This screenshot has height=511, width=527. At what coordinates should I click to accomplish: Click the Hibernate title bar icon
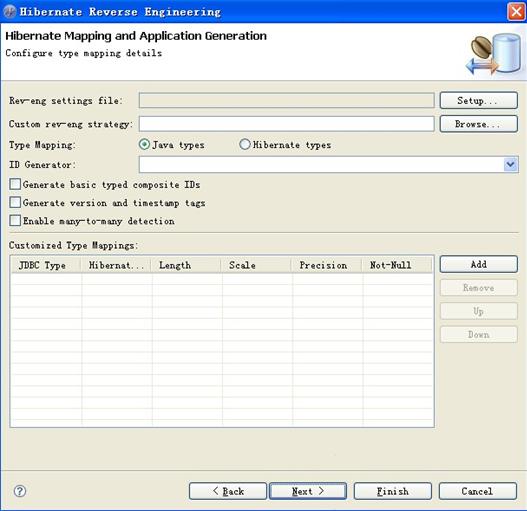(9, 12)
